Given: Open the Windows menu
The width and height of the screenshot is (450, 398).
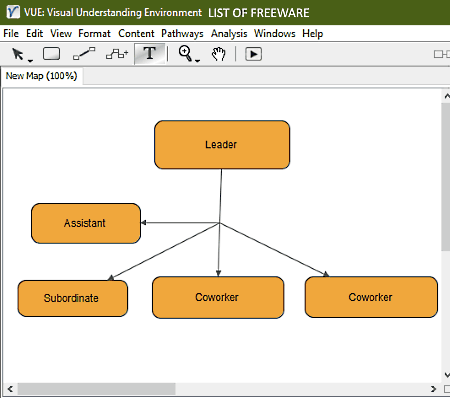Looking at the screenshot, I should (x=275, y=33).
